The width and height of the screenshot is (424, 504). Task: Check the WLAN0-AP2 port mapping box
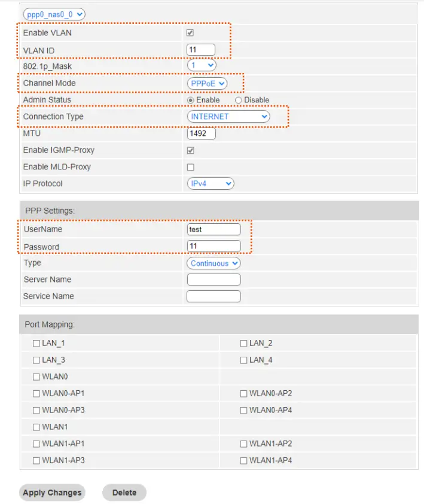(243, 394)
